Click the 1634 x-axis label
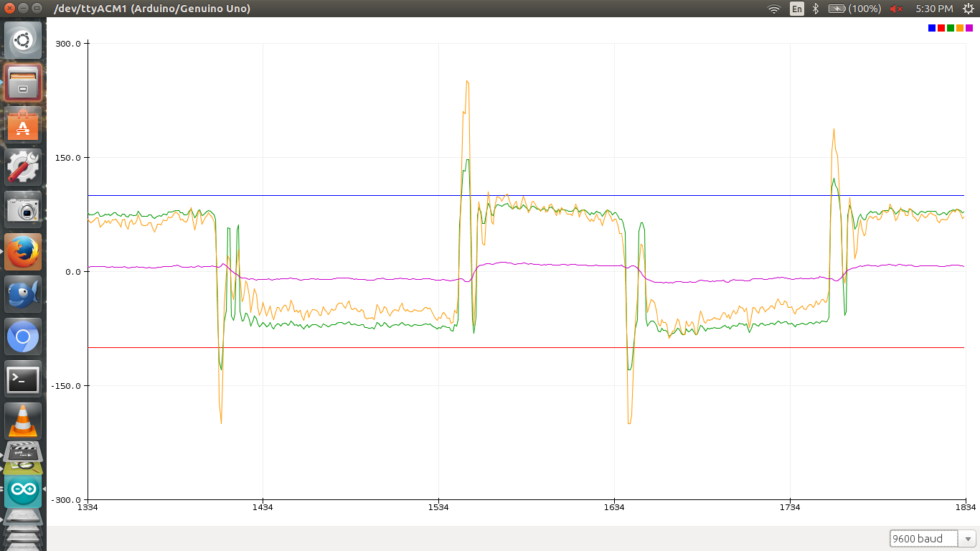 point(614,508)
